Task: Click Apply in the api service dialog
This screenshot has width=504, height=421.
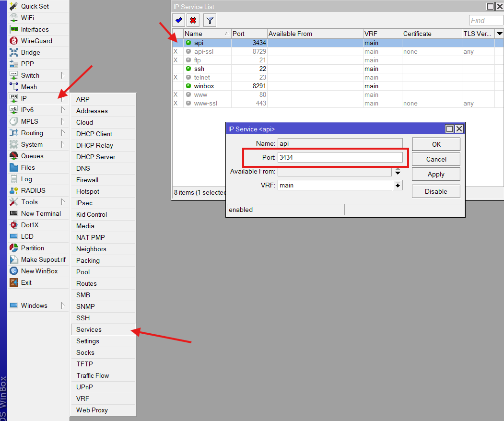Action: click(436, 174)
